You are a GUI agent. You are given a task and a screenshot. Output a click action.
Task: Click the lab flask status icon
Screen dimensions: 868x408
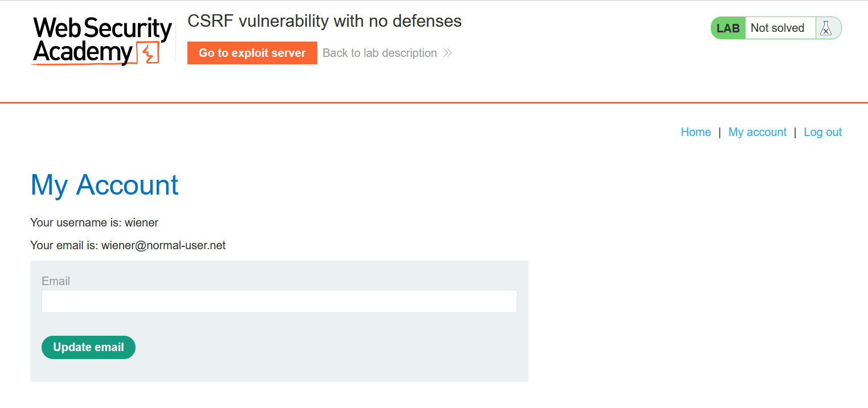point(826,28)
